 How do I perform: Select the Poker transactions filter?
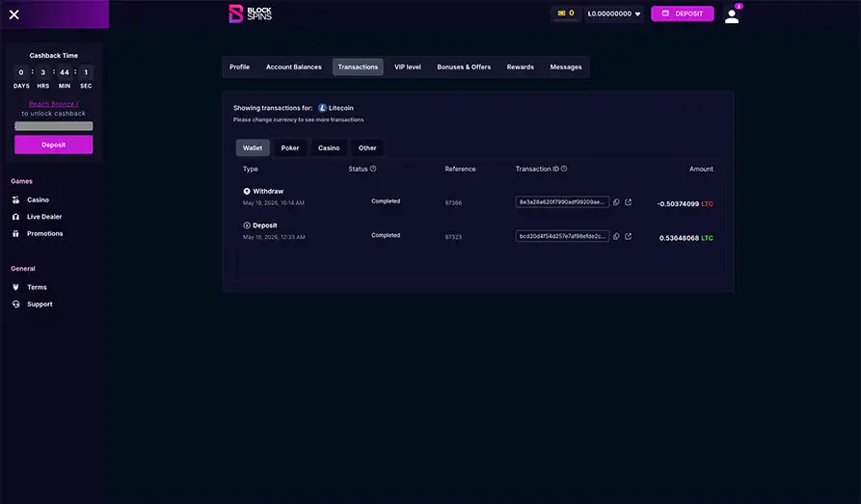point(290,147)
